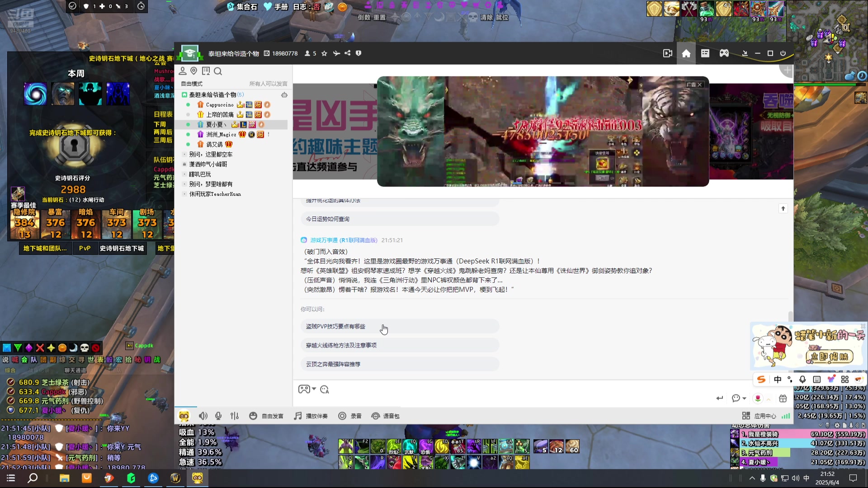Select 史诗钥石地下城 tab in WoW panel
The height and width of the screenshot is (488, 868).
(x=122, y=249)
